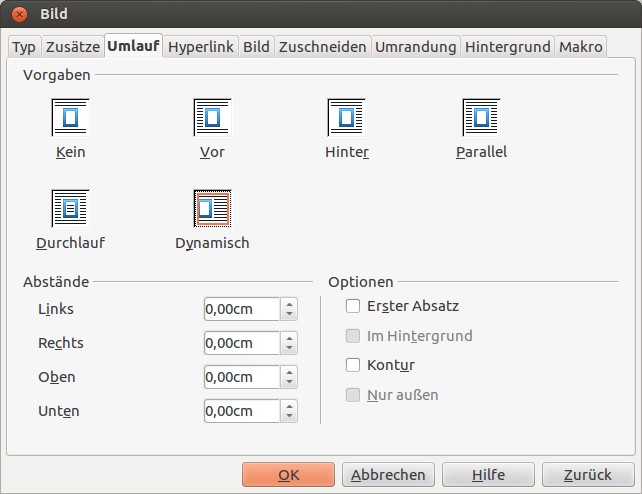Select the Parallel wrap preset icon

click(481, 118)
